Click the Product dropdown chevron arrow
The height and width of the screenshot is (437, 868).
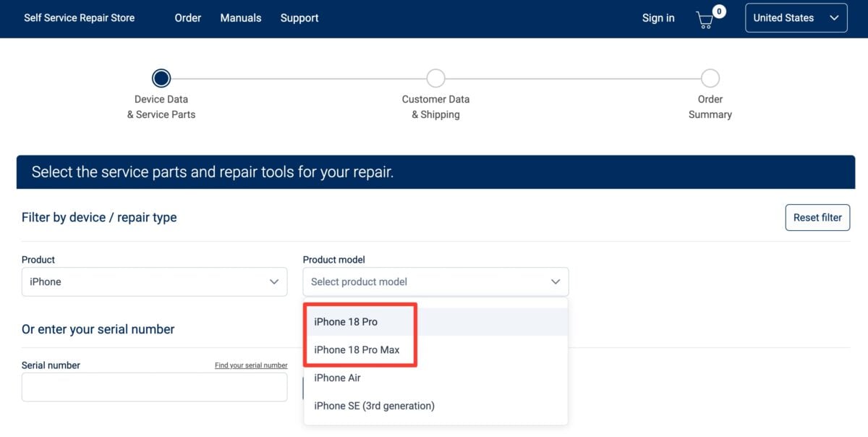(x=274, y=281)
